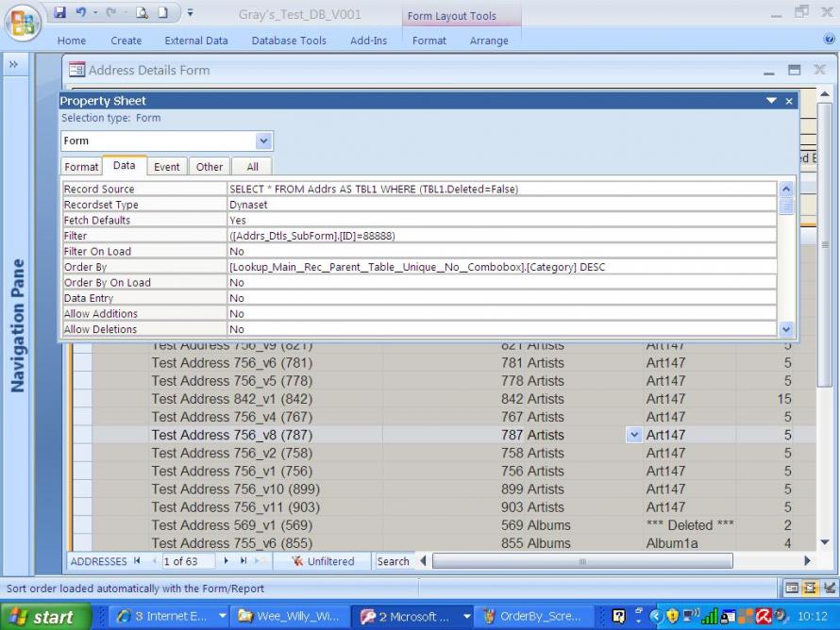Switch to Layout View from status bar

click(x=811, y=589)
